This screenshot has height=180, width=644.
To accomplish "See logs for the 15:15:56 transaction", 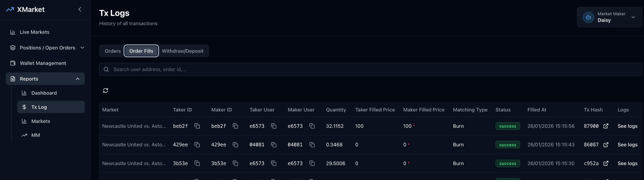I will point(627,126).
